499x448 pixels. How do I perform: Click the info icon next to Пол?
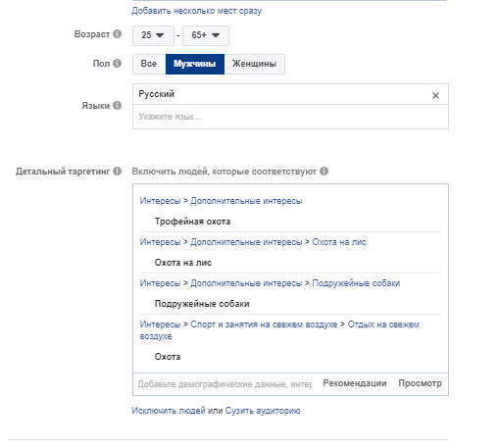coord(117,64)
